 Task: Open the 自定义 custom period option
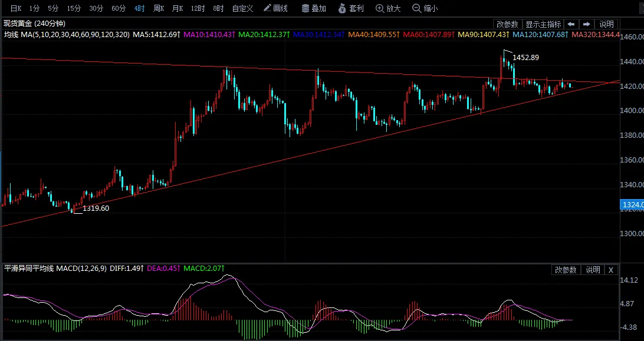point(242,8)
